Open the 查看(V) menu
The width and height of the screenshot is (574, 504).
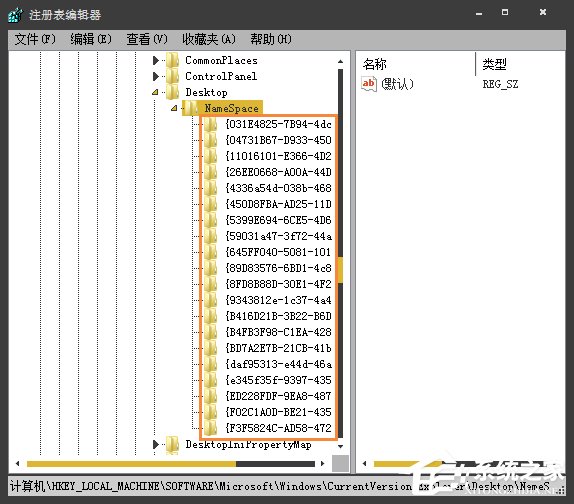pos(147,39)
